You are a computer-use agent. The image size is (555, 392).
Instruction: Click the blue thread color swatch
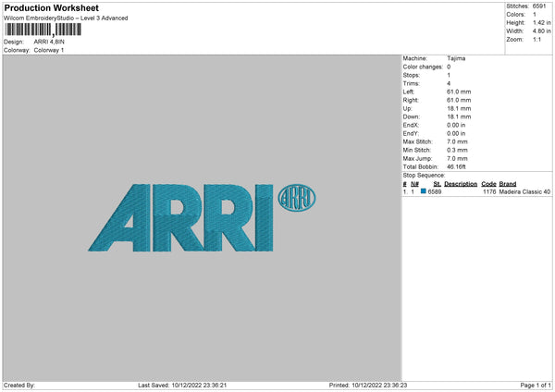[424, 191]
